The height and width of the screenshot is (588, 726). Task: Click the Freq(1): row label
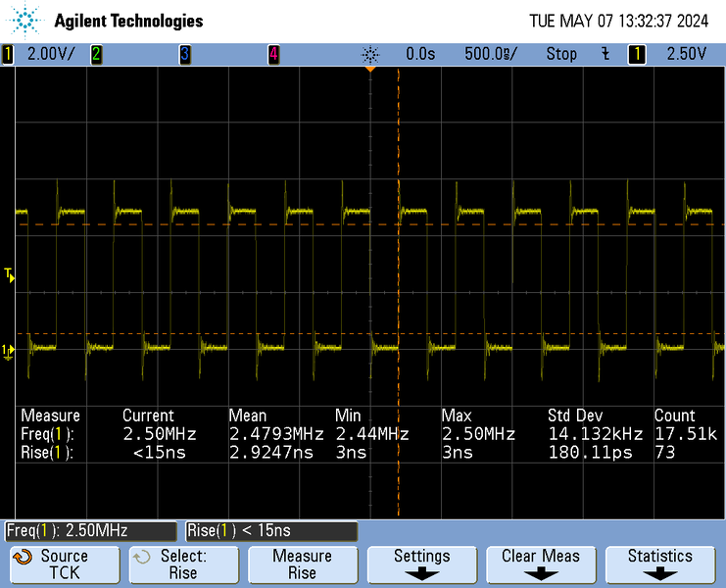47,434
